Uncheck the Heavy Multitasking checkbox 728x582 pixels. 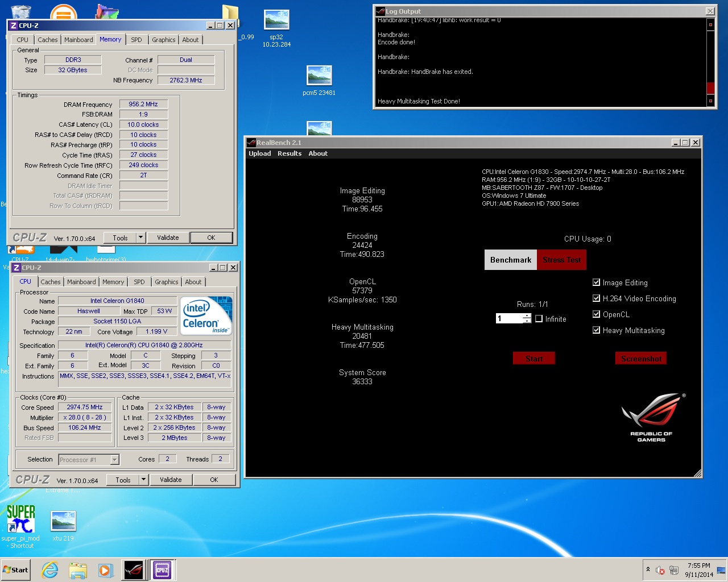[596, 330]
